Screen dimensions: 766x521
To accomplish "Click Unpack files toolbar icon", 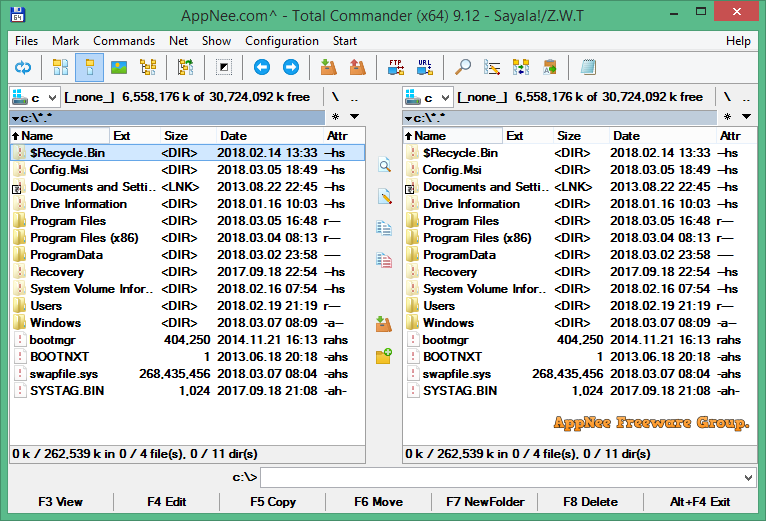I will [358, 67].
